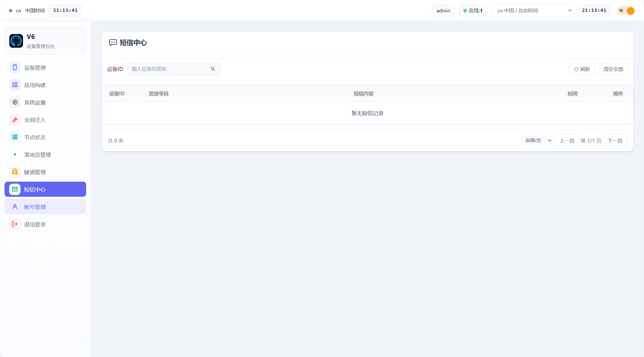Open the 全局注入 menu entry

point(45,120)
